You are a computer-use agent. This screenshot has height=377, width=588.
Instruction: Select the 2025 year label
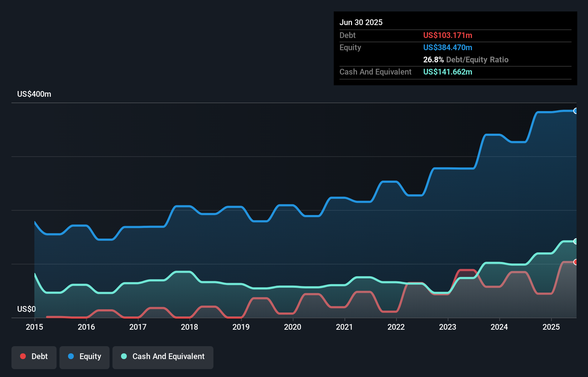click(551, 327)
